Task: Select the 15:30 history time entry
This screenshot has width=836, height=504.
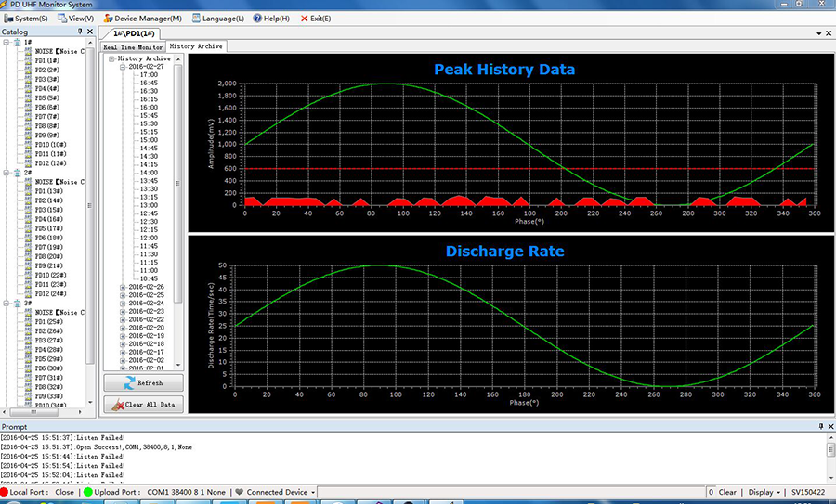Action: click(x=148, y=123)
